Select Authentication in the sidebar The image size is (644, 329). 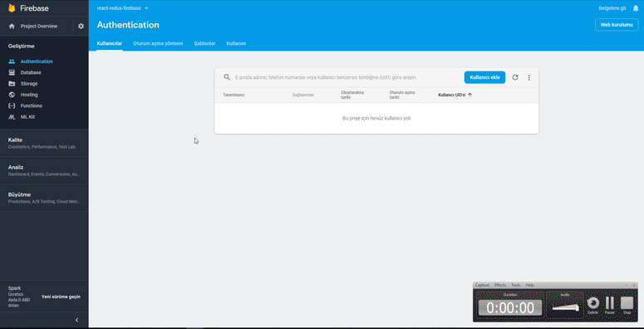[37, 61]
